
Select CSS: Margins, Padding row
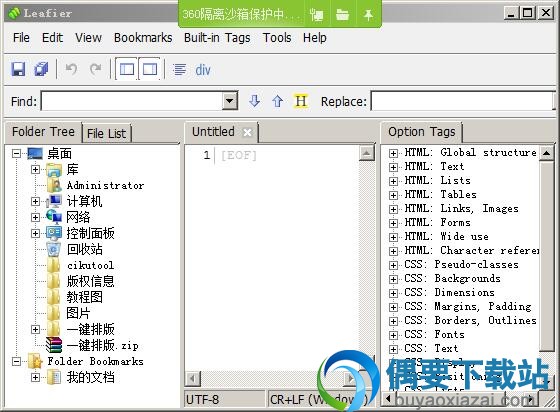(468, 306)
